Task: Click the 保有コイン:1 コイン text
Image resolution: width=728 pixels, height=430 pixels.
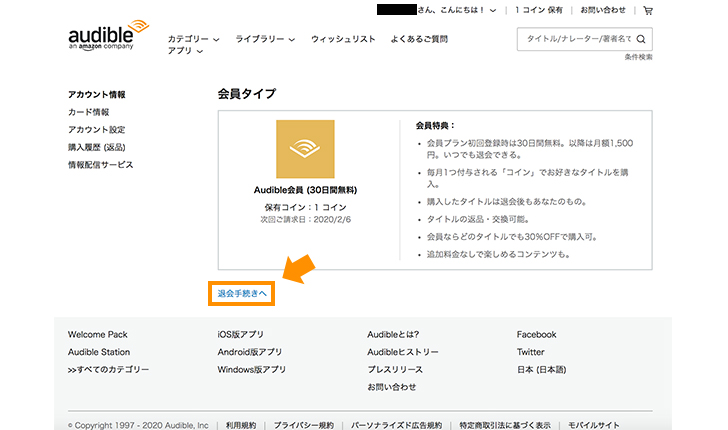Action: [305, 207]
